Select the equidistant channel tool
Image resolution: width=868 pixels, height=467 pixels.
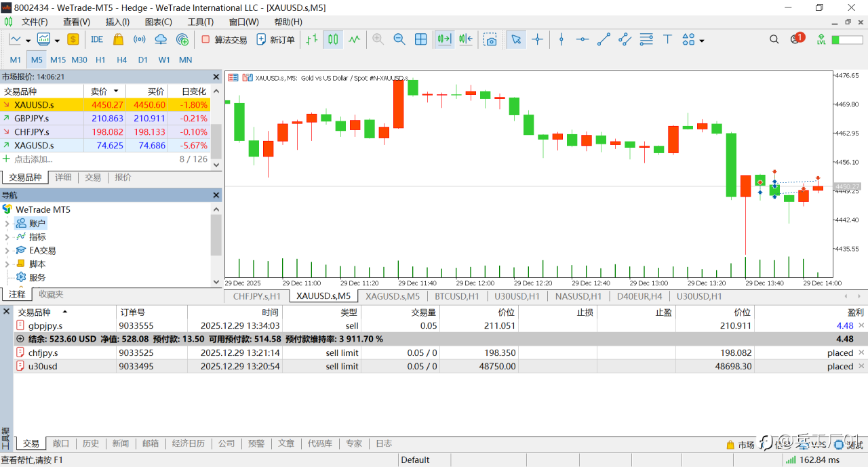tap(625, 39)
